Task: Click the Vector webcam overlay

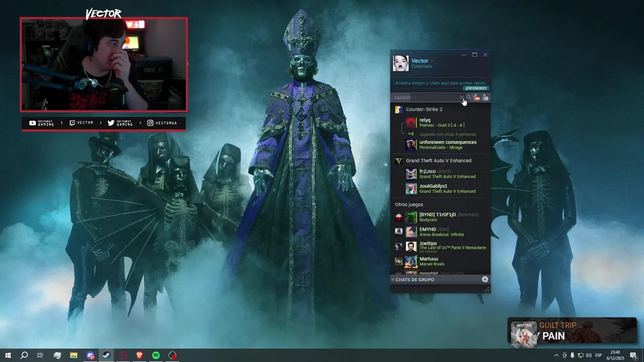Action: (x=104, y=64)
